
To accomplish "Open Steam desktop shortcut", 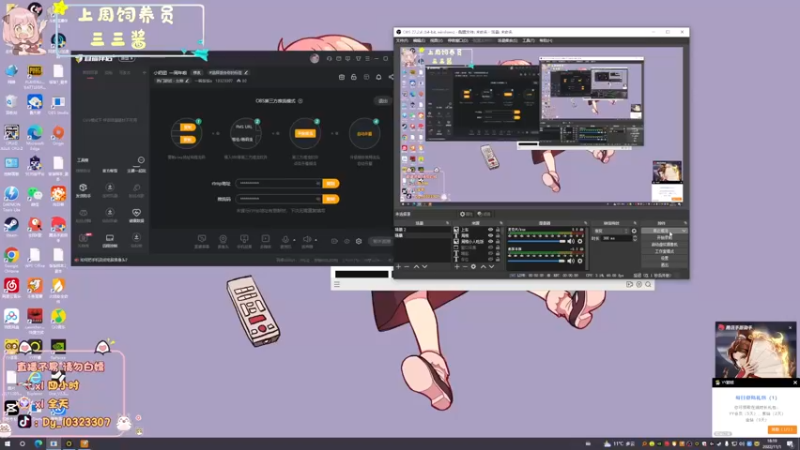I will tap(11, 227).
